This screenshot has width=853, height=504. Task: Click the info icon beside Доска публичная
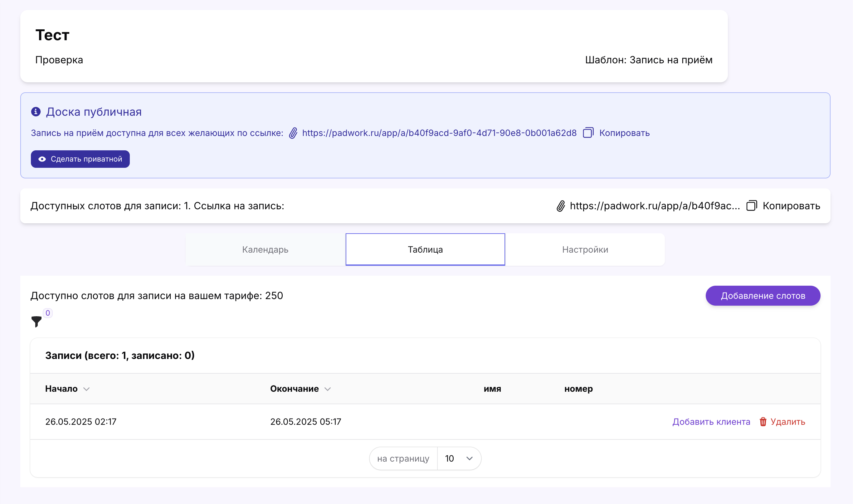click(x=36, y=112)
